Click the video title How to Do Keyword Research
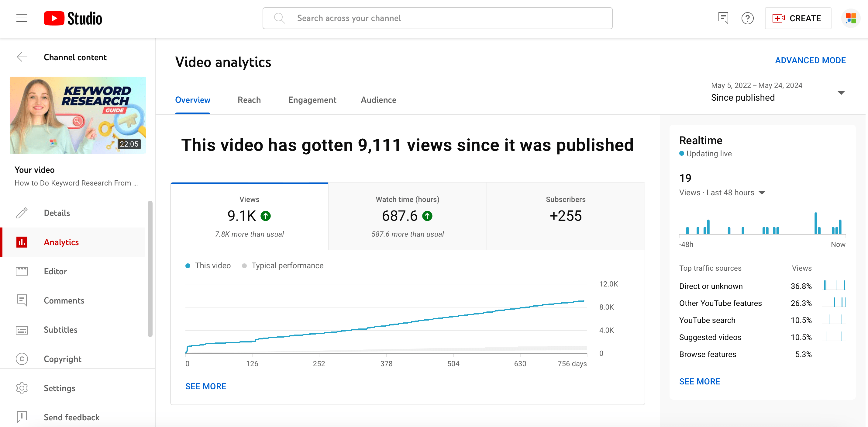868x427 pixels. [76, 183]
